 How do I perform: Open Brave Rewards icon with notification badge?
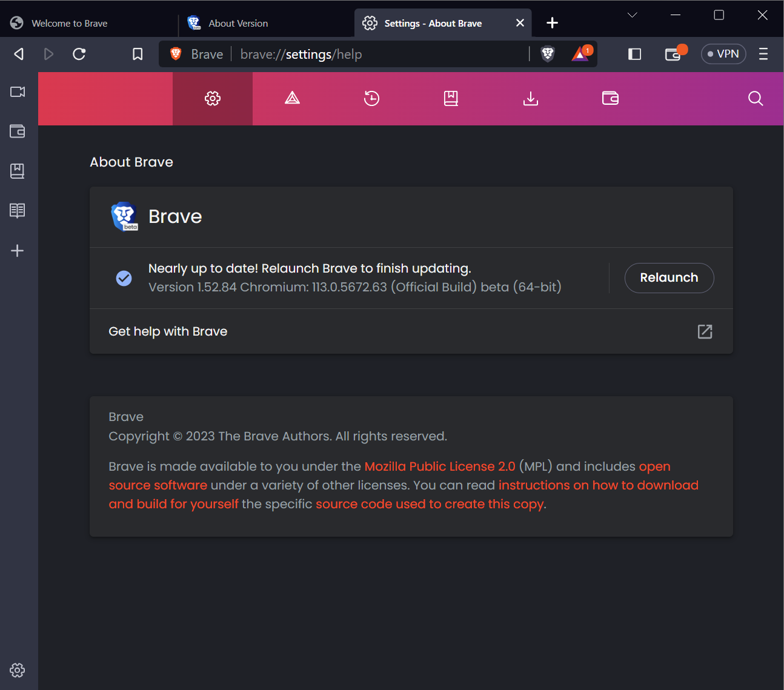582,54
